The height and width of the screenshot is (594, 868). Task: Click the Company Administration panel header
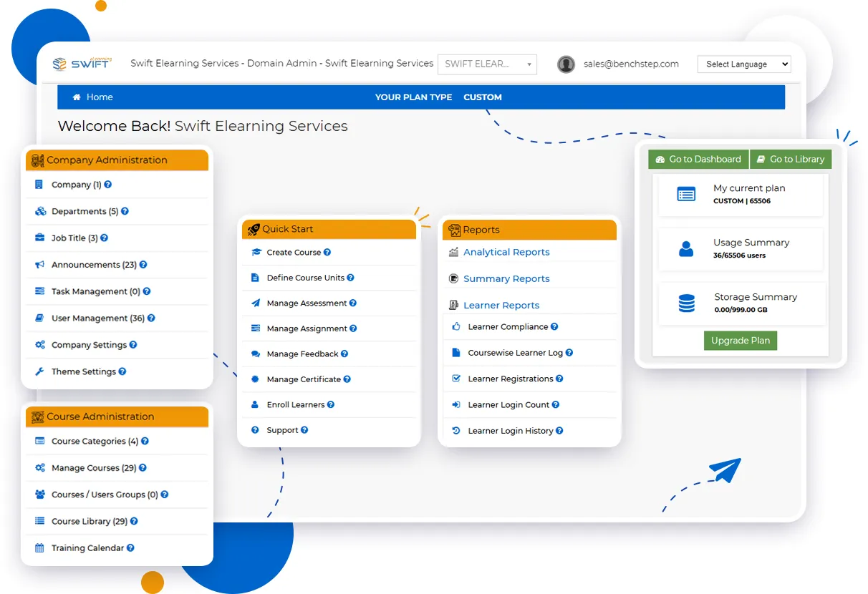(117, 160)
